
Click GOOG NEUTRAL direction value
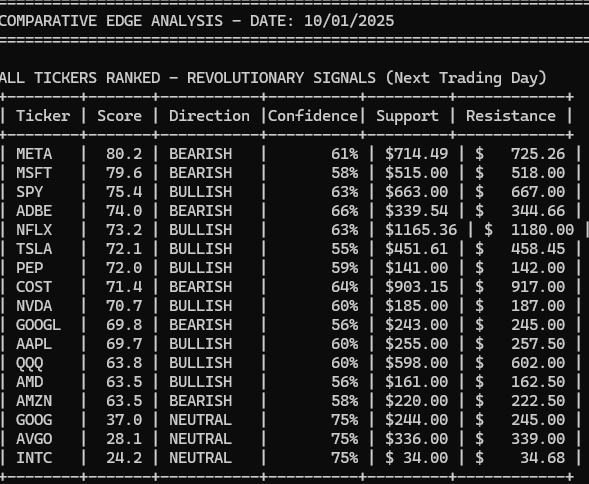201,420
